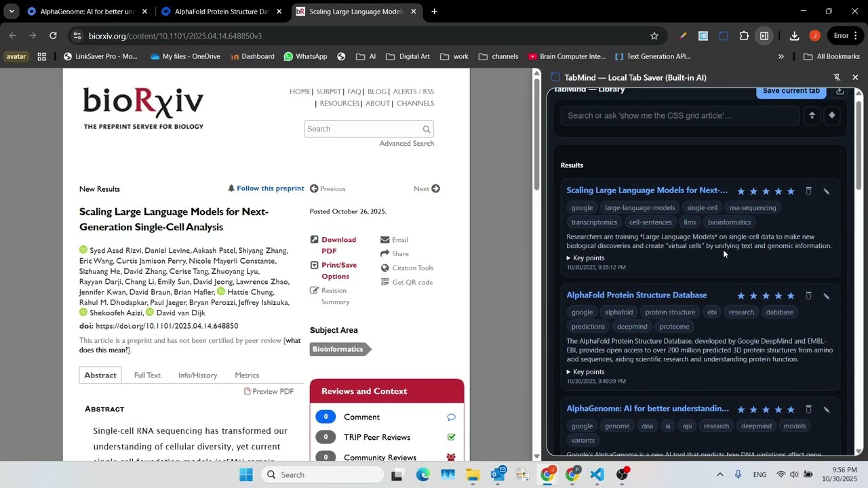Set three-star rating on AlphaFold entry
Screen dimensions: 868x488
point(766,296)
